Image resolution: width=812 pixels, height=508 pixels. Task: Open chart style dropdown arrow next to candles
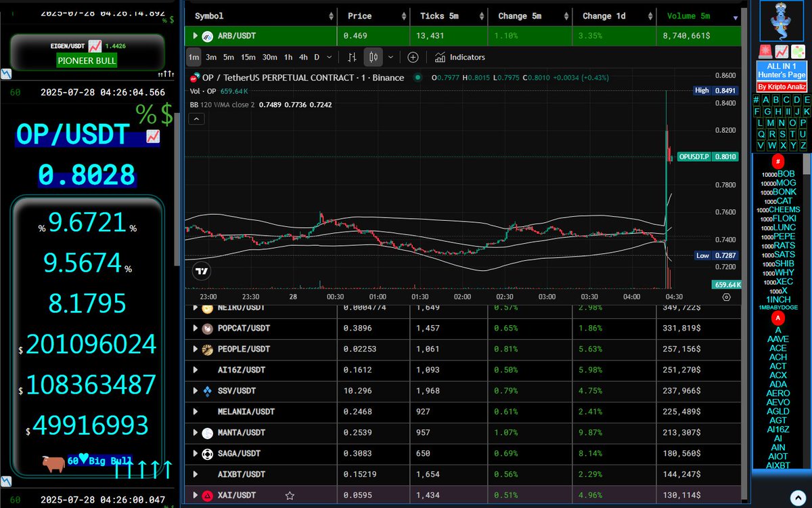(x=390, y=58)
